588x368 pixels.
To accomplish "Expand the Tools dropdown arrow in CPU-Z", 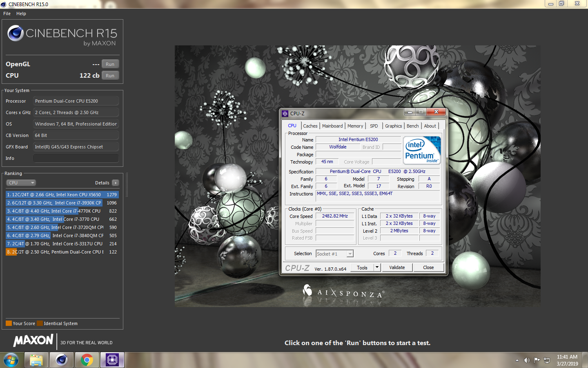I will (x=377, y=267).
